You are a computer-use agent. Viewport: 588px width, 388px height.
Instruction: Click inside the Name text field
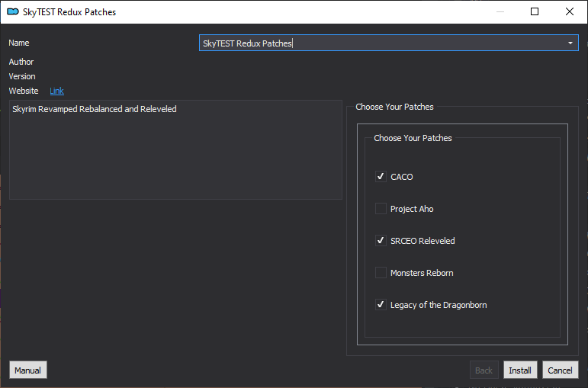[x=382, y=43]
